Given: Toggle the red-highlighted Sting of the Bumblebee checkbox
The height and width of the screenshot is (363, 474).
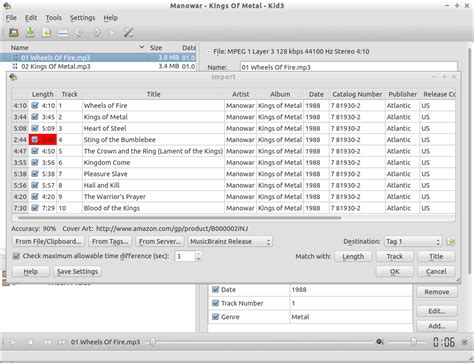Looking at the screenshot, I should pyautogui.click(x=35, y=140).
